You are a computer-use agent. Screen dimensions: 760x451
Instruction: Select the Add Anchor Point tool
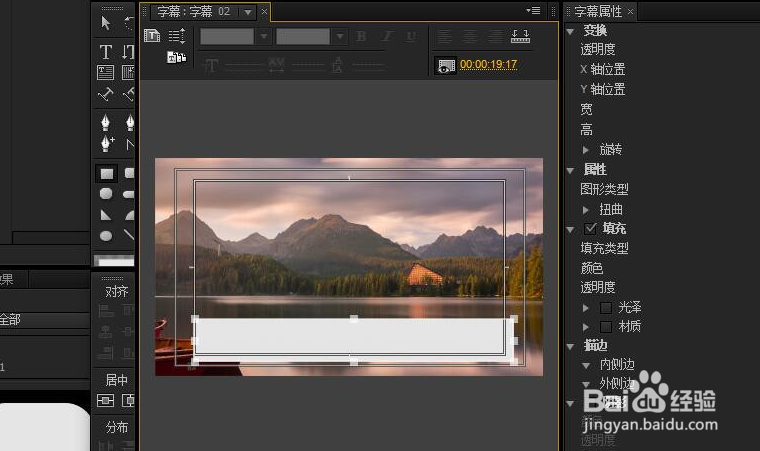click(x=107, y=144)
